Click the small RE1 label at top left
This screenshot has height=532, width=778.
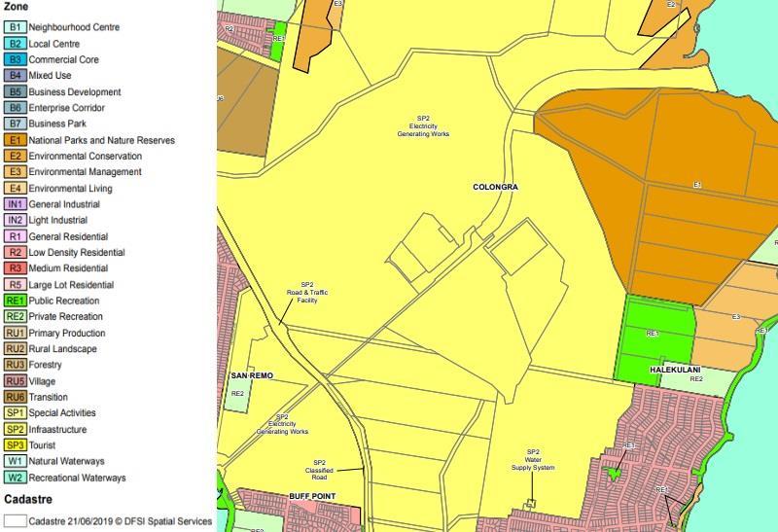coord(279,38)
